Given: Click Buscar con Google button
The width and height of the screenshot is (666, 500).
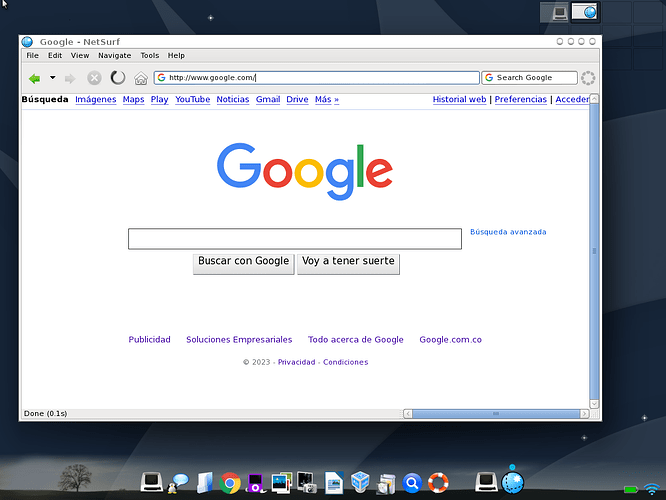Looking at the screenshot, I should (243, 263).
